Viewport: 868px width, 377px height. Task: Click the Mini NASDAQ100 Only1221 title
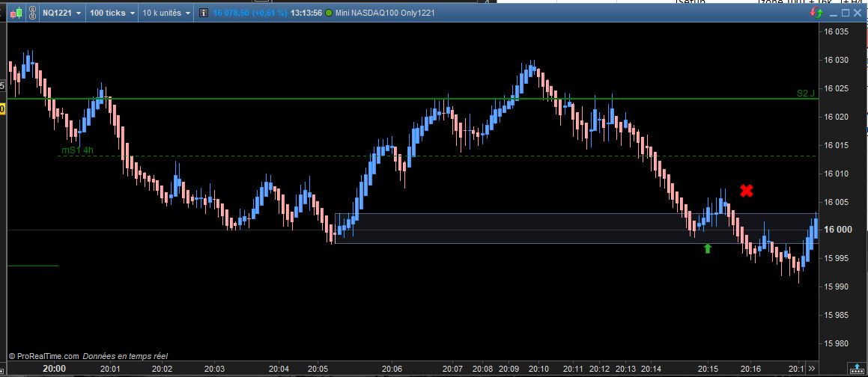pyautogui.click(x=385, y=13)
